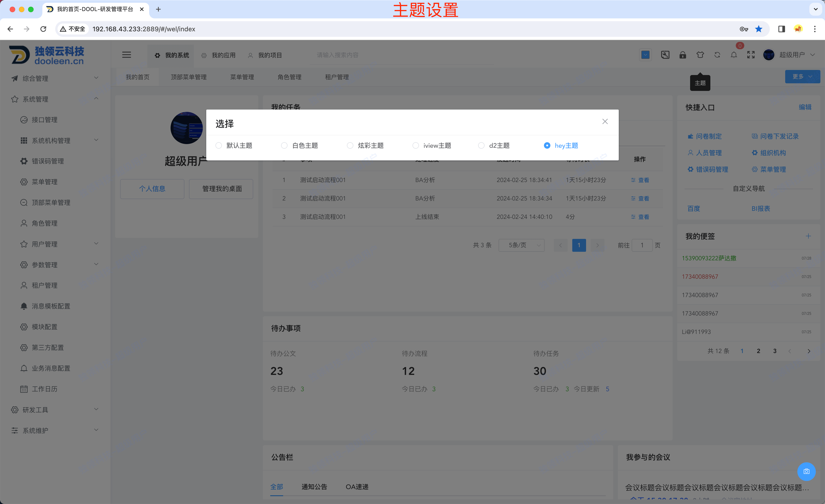Click the lock screen icon

pos(682,55)
